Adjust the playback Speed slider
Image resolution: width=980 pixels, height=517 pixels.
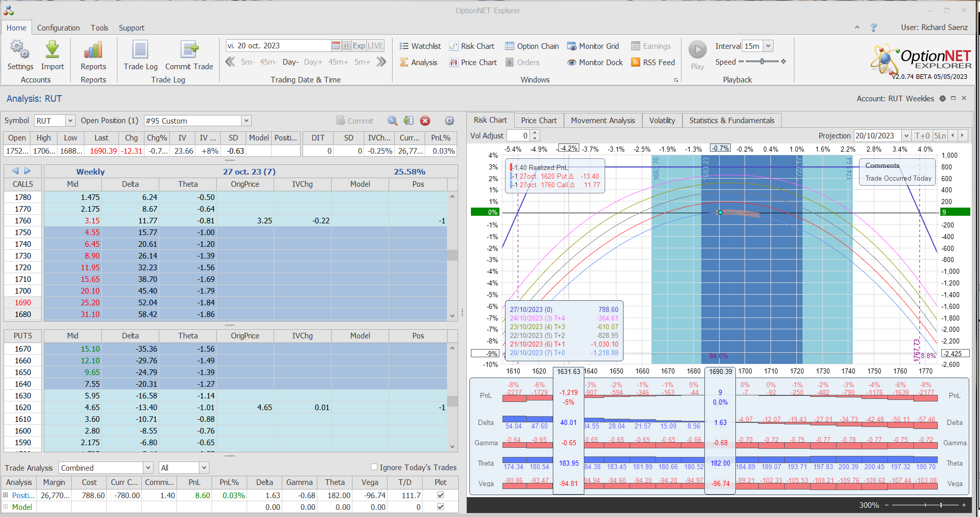[762, 62]
